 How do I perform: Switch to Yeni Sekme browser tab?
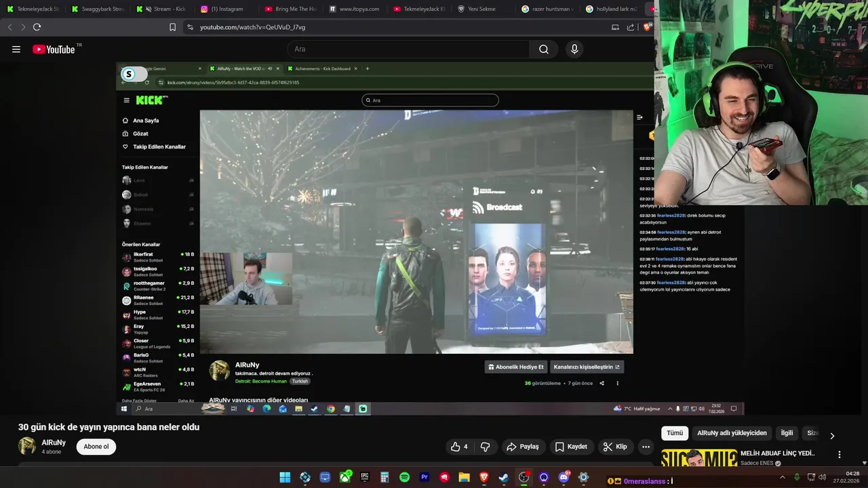coord(483,9)
